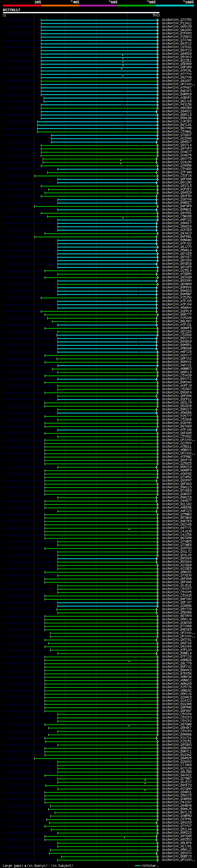Select label UniRef100_O82708
Viewport: 197px width, 868px height.
click(176, 78)
